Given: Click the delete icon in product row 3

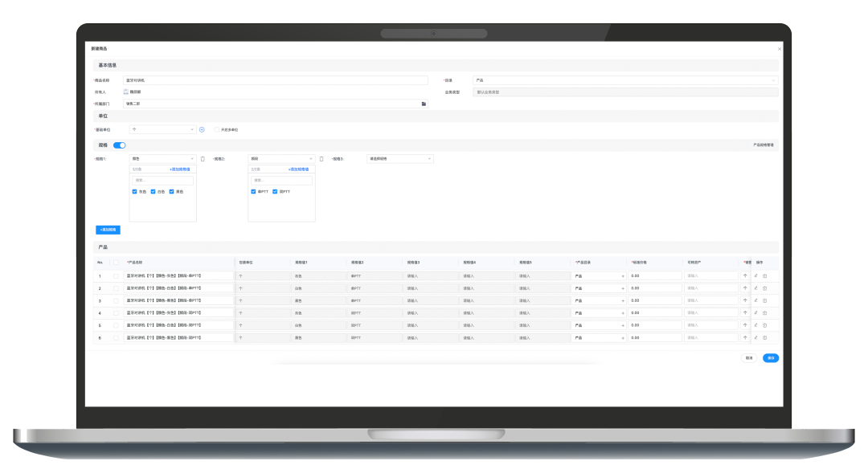Looking at the screenshot, I should (764, 300).
